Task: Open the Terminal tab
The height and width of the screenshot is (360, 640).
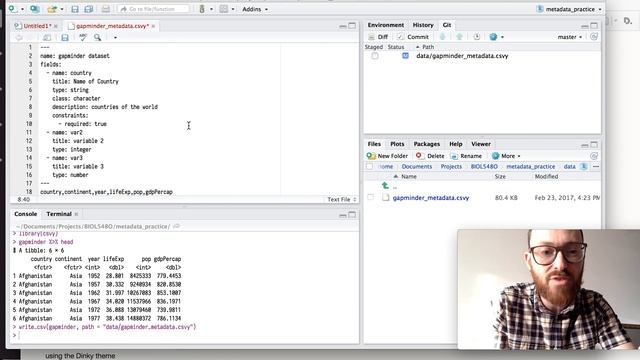Action: (x=59, y=214)
